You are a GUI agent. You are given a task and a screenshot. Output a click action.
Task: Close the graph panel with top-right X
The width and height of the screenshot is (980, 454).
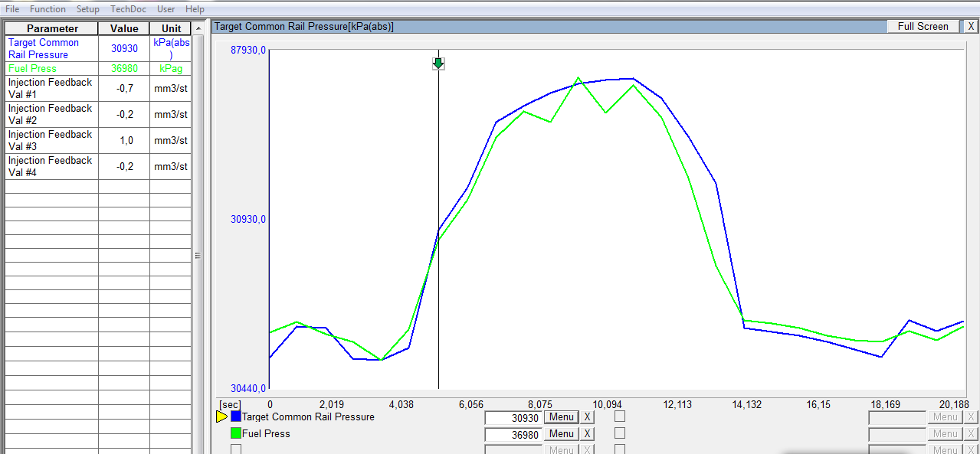pos(971,26)
